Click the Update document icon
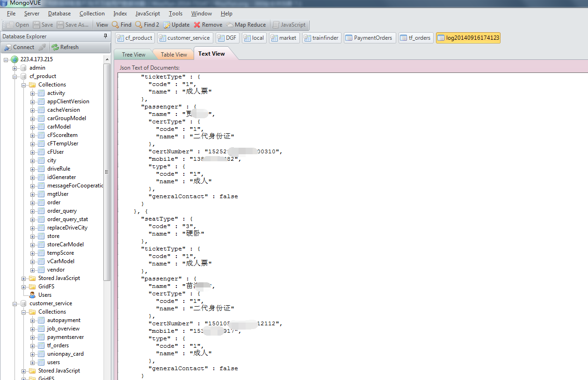The width and height of the screenshot is (588, 380). (167, 25)
